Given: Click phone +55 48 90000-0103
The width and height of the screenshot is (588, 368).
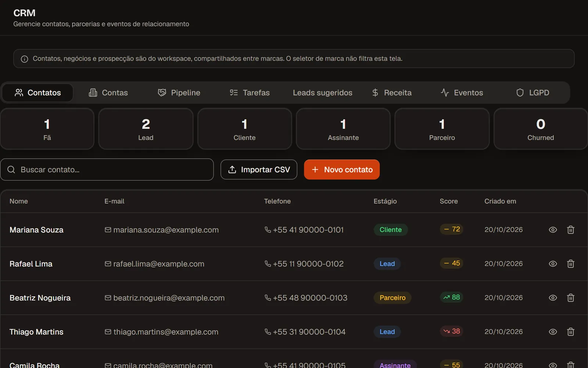Looking at the screenshot, I should coord(310,298).
